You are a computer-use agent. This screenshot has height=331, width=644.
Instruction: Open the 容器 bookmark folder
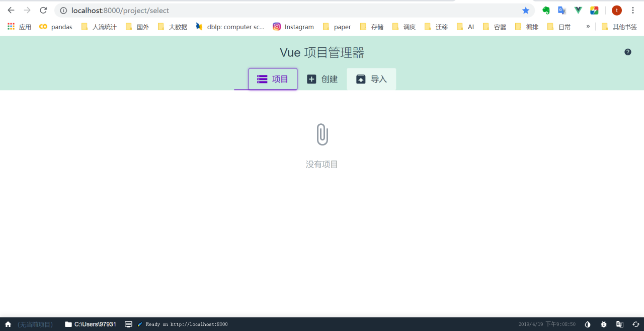(x=494, y=27)
